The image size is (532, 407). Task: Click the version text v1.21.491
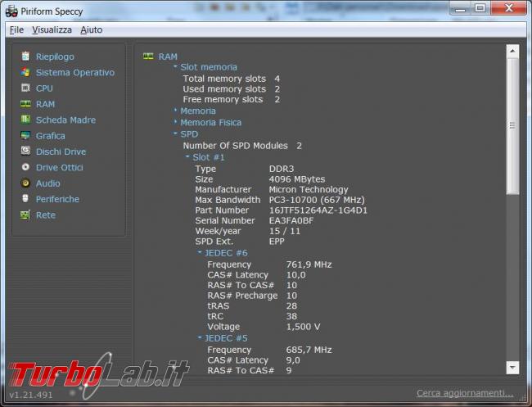click(31, 395)
